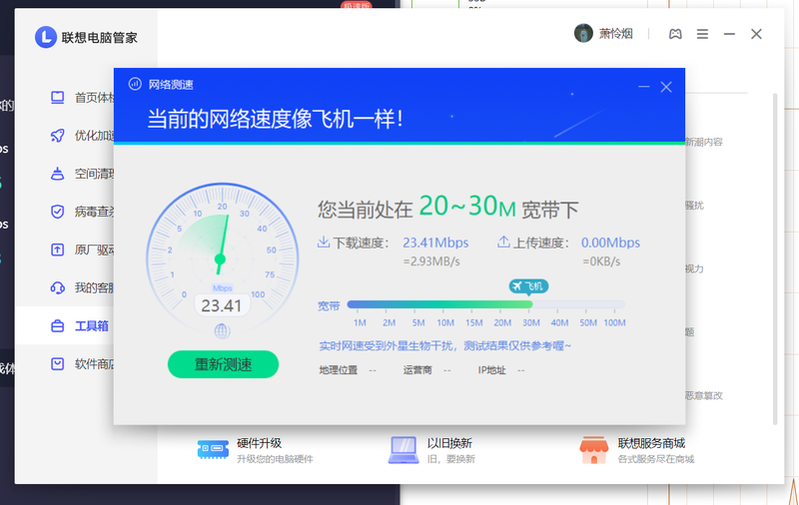Image resolution: width=799 pixels, height=505 pixels.
Task: Click the bandwidth bar at the 飞机 marker
Action: [x=528, y=305]
